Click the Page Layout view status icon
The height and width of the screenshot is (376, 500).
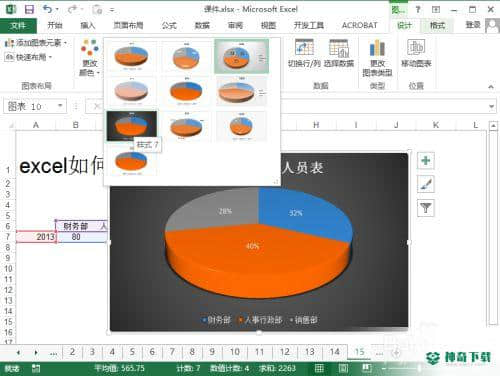point(343,368)
